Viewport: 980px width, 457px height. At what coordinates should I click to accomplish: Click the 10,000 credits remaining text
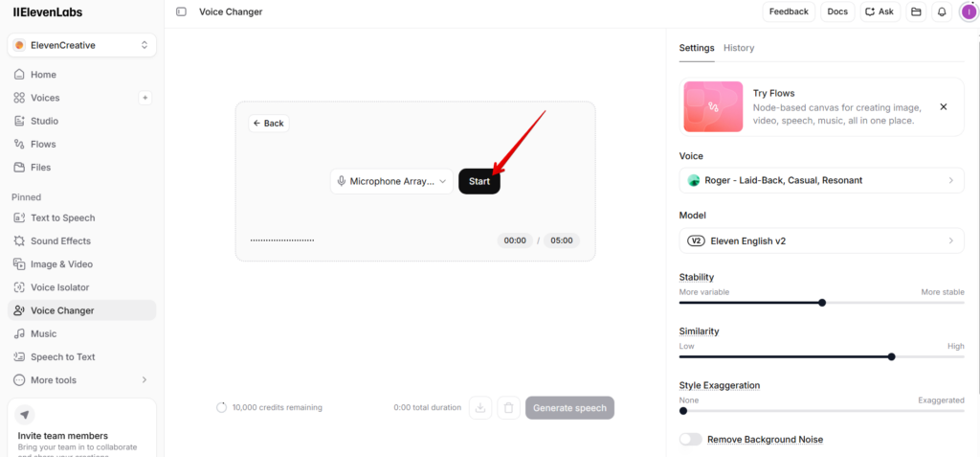278,407
